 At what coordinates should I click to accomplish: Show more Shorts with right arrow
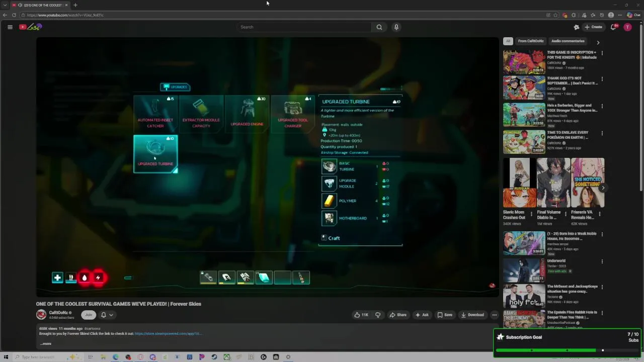coord(603,188)
